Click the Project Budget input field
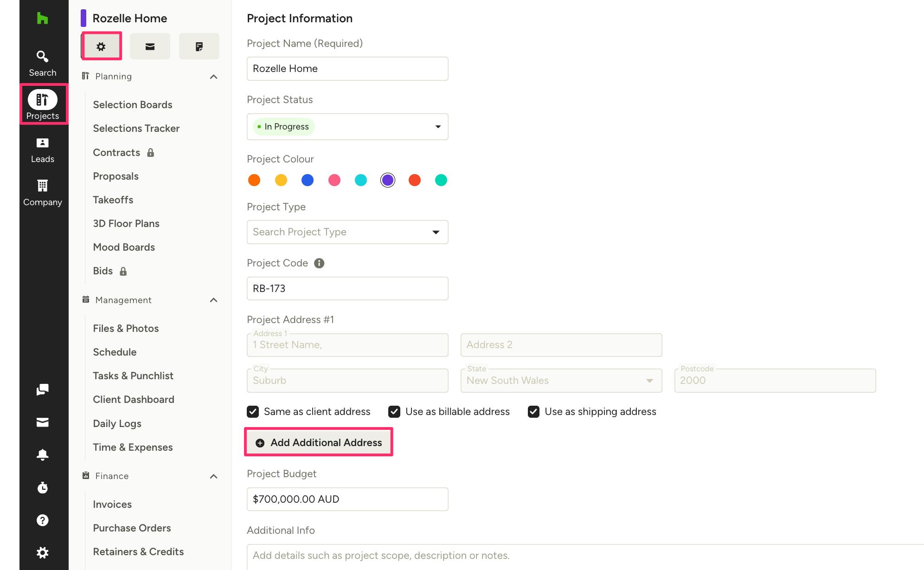This screenshot has height=570, width=924. [x=347, y=499]
